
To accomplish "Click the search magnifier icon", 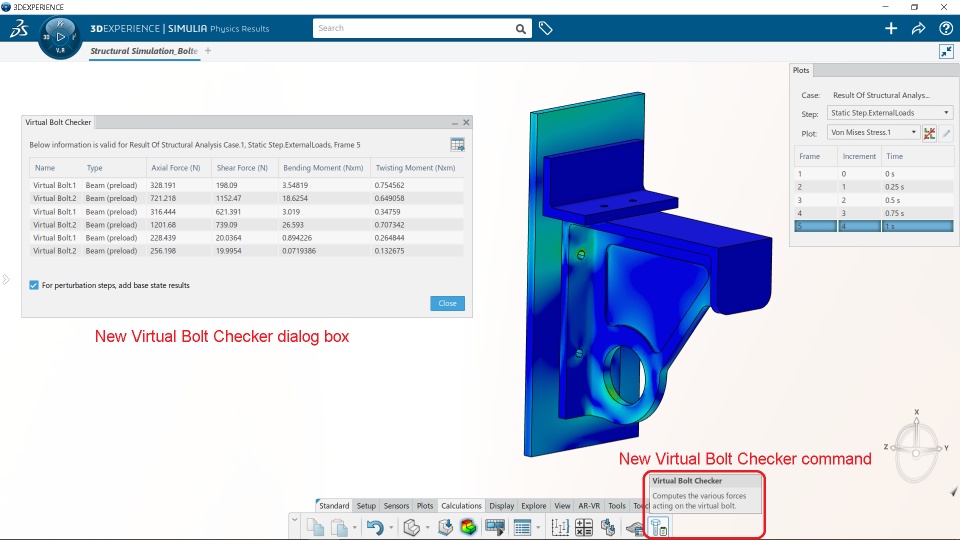I will click(x=520, y=29).
